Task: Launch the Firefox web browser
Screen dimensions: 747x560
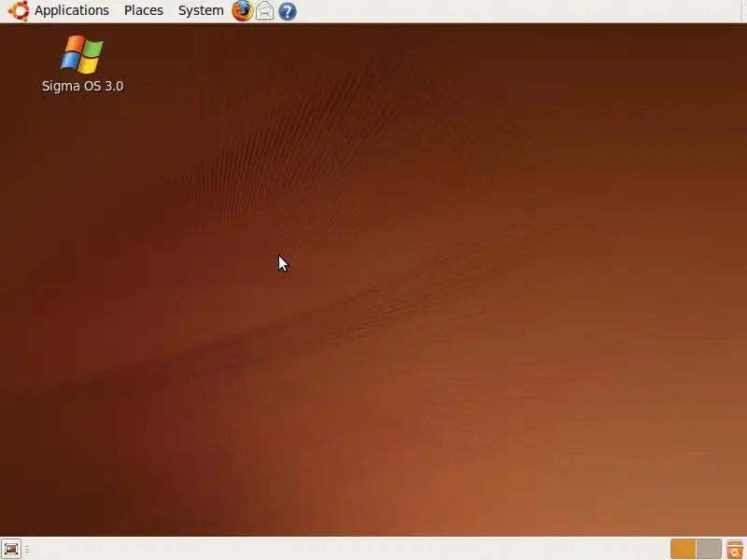Action: [x=242, y=11]
